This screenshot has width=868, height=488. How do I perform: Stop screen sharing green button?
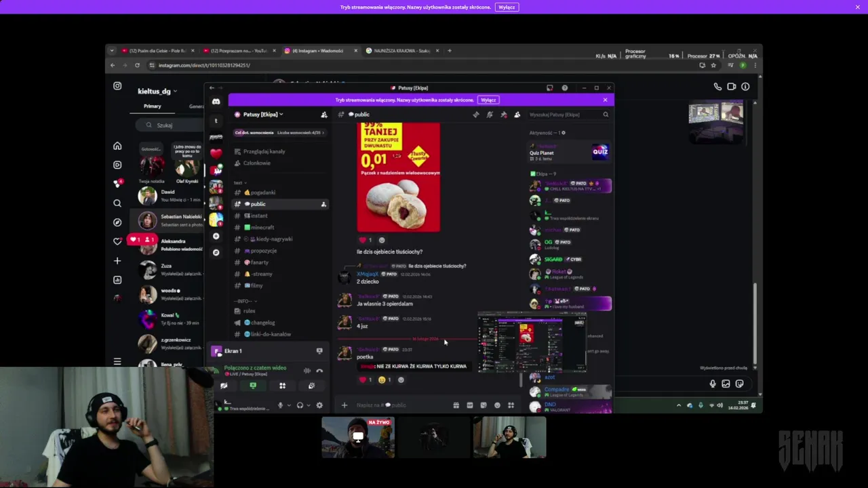253,386
